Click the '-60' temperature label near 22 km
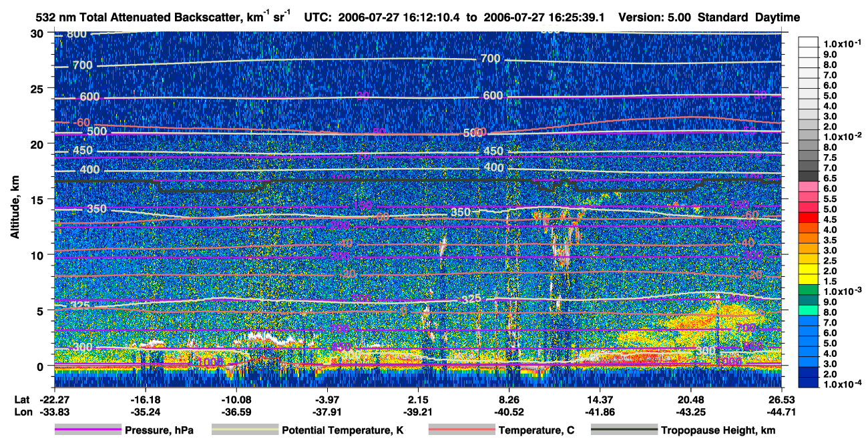The width and height of the screenshot is (868, 445). (x=80, y=123)
